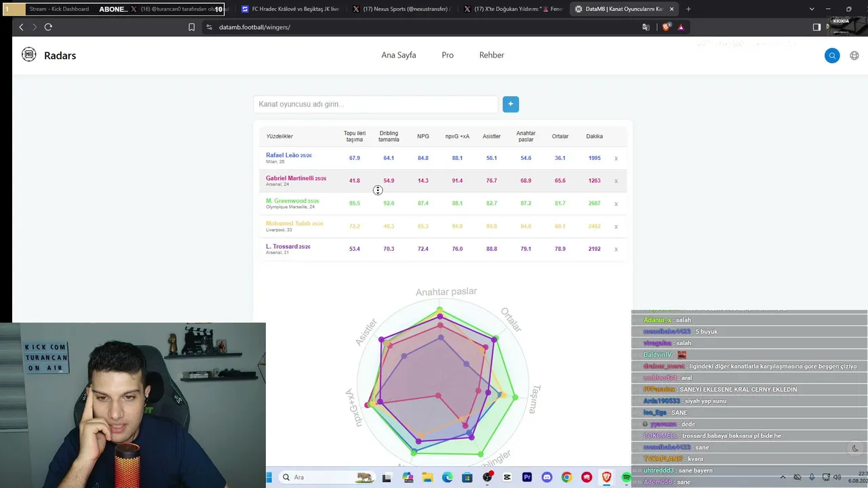The height and width of the screenshot is (488, 868).
Task: Remove the M. Greenwood row with x
Action: (x=616, y=204)
